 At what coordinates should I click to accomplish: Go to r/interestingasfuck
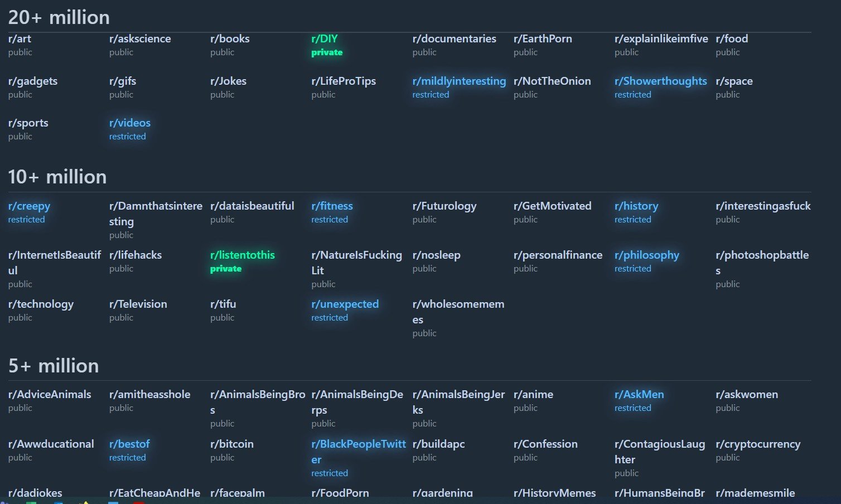click(763, 206)
